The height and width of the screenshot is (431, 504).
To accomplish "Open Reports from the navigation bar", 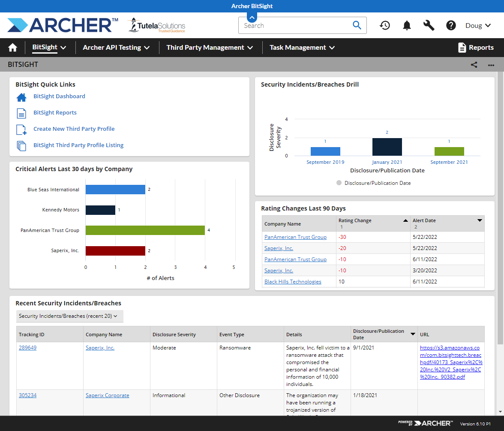I will click(476, 48).
